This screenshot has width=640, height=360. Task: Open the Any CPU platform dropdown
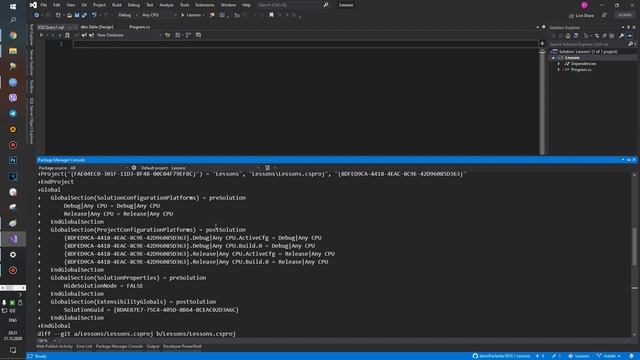tap(159, 15)
